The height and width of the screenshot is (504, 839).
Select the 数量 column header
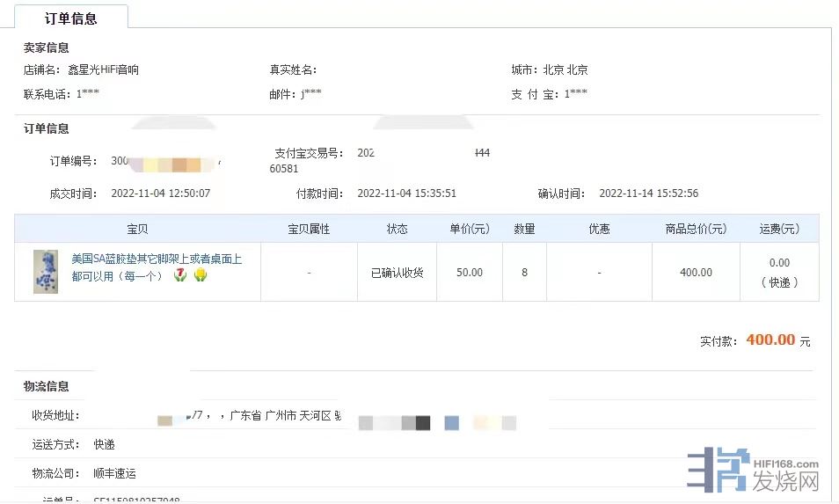click(524, 229)
